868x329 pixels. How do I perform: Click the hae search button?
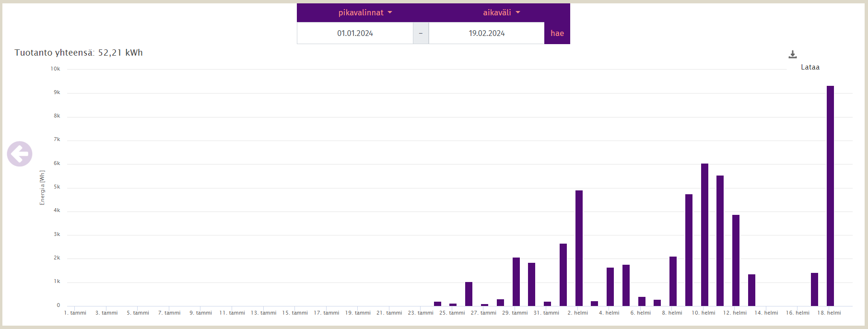point(557,33)
